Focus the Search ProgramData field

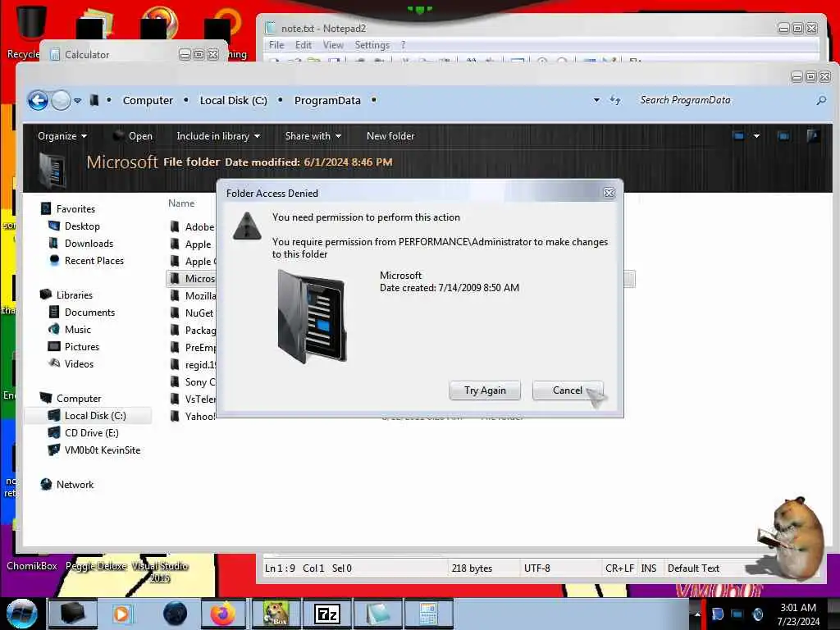(724, 100)
